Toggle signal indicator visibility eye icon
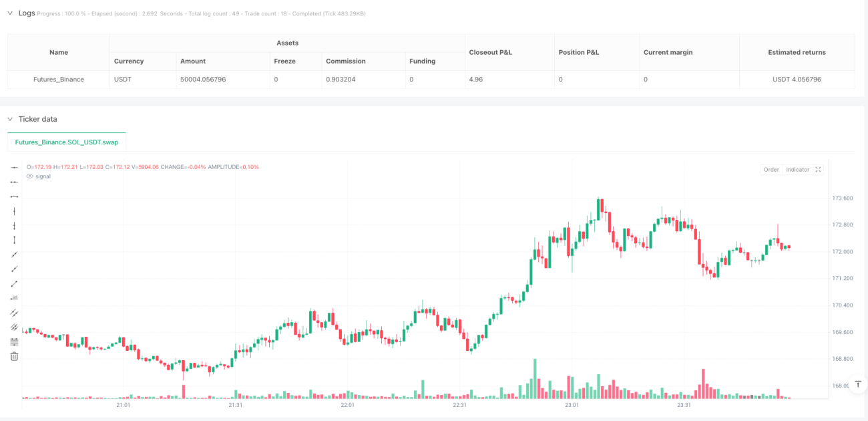 [x=29, y=176]
